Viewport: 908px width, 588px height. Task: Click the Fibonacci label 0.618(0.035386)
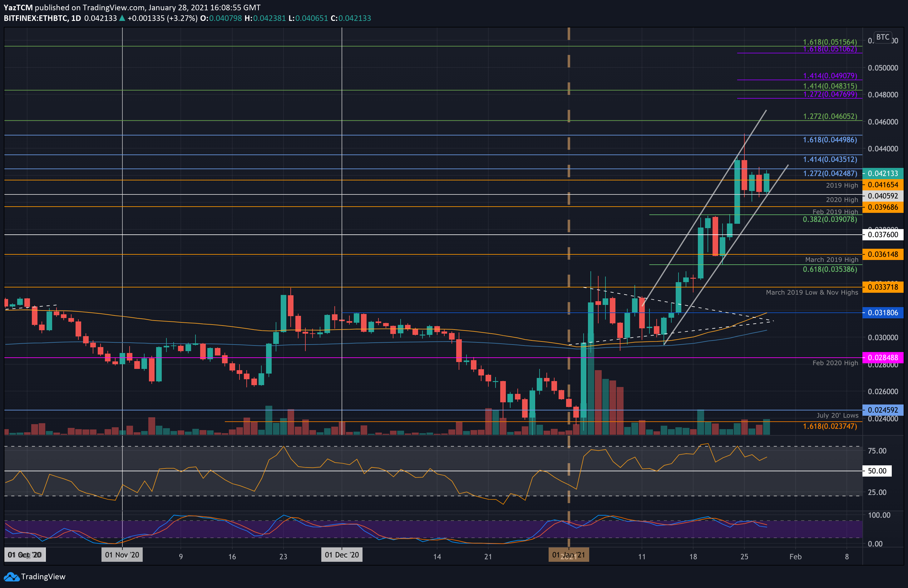point(830,269)
